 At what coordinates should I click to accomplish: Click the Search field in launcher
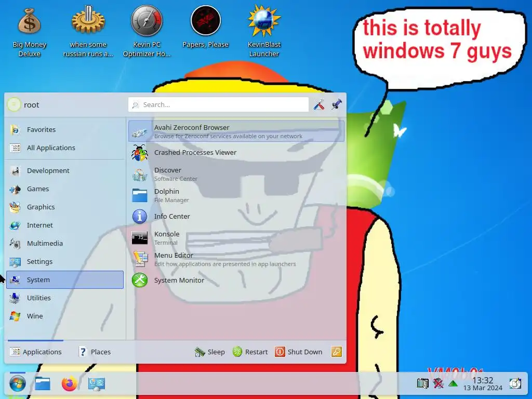pyautogui.click(x=218, y=104)
